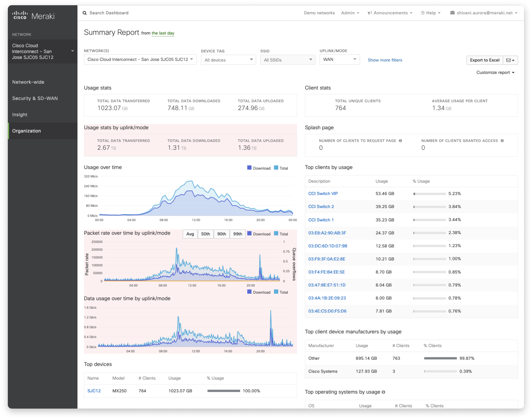Click the Show more filters link
Screen dimensions: 532x419
385,60
